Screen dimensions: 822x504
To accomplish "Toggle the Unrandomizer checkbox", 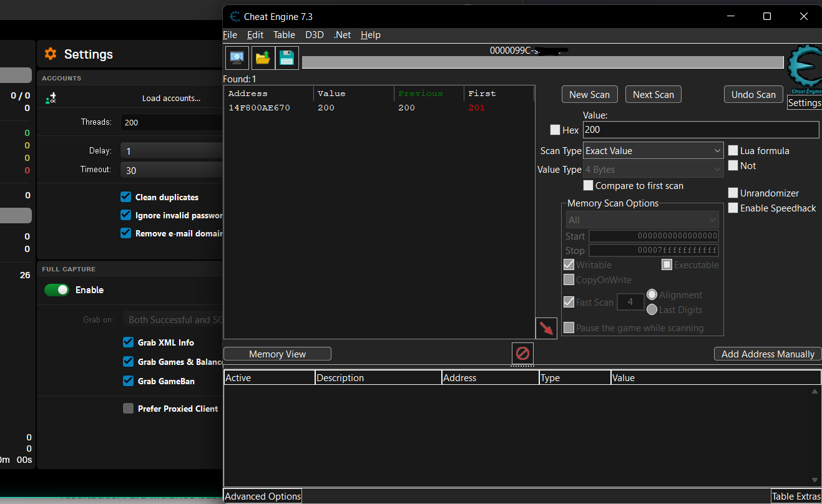I will (x=733, y=193).
